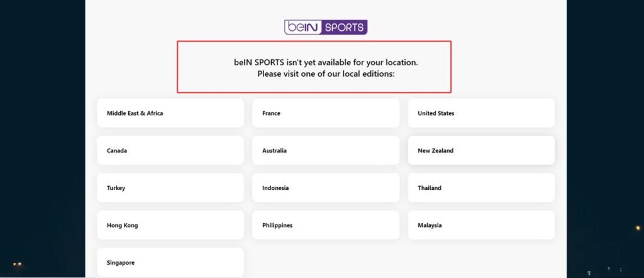Image resolution: width=644 pixels, height=278 pixels.
Task: Select the Australia edition card
Action: click(326, 150)
